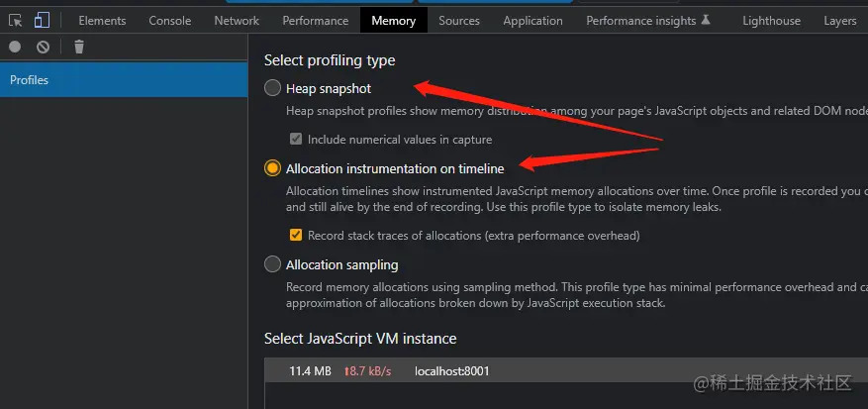Click the trash can collect garbage icon
This screenshot has height=409, width=868.
click(79, 47)
